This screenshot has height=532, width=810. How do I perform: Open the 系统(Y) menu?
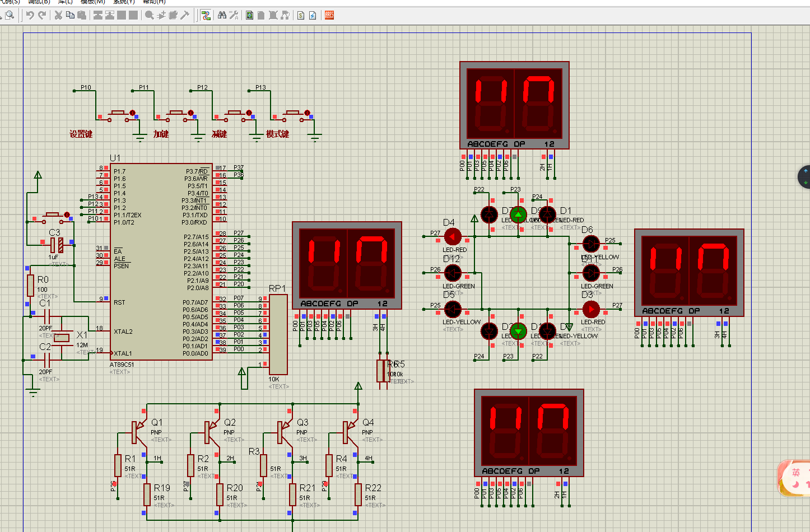tap(124, 2)
